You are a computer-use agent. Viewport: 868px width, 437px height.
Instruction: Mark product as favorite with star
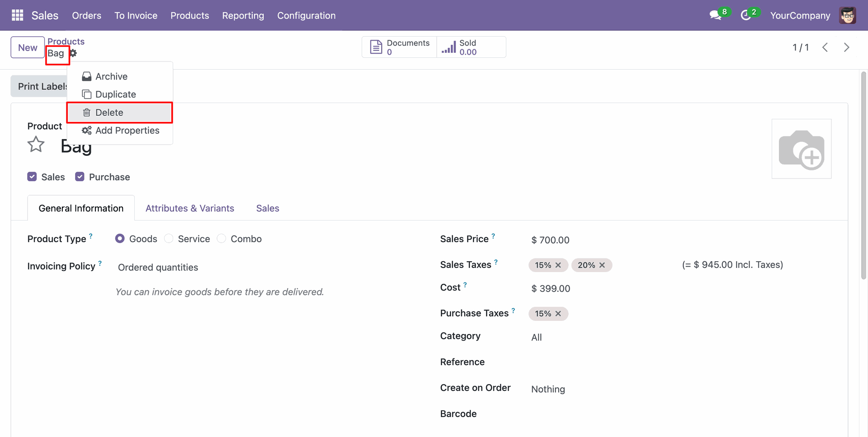pos(36,145)
